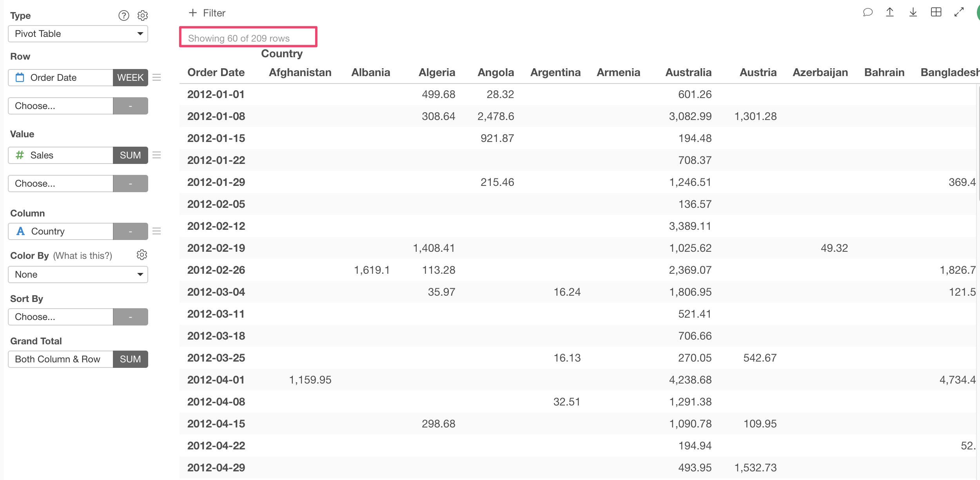Screen dimensions: 980x480
Task: Click the upload/share icon in toolbar
Action: [888, 13]
